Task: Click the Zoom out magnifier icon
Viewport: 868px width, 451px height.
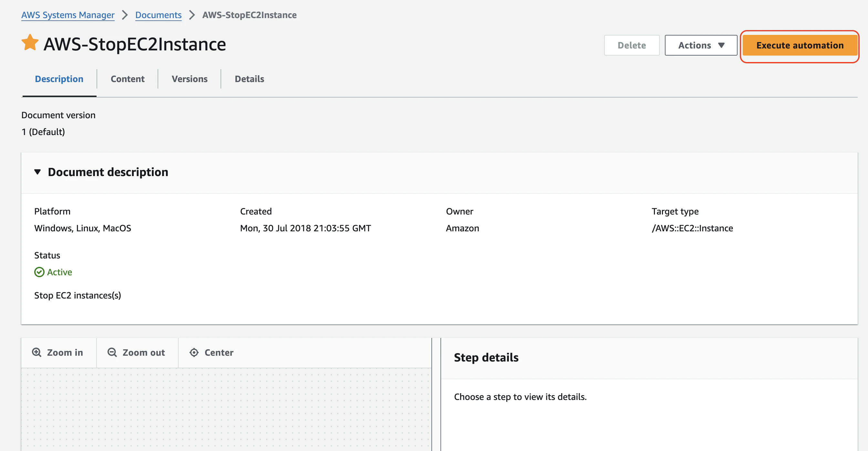Action: pyautogui.click(x=112, y=352)
